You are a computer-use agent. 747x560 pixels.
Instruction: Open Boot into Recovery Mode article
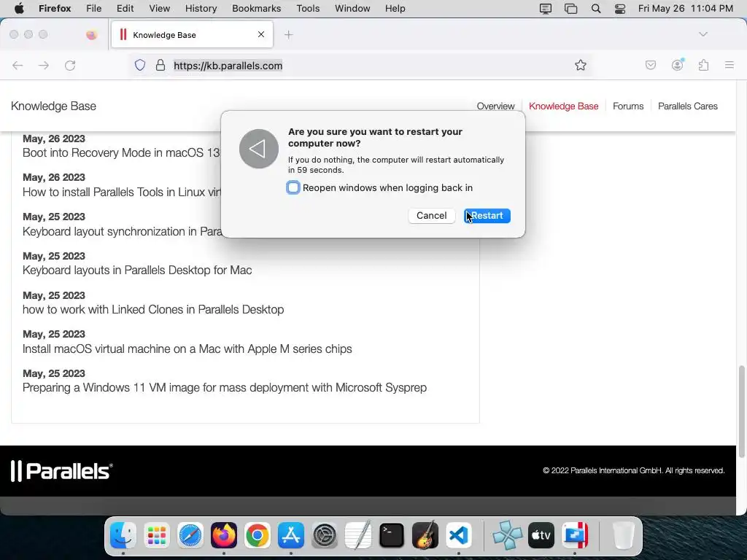click(121, 153)
